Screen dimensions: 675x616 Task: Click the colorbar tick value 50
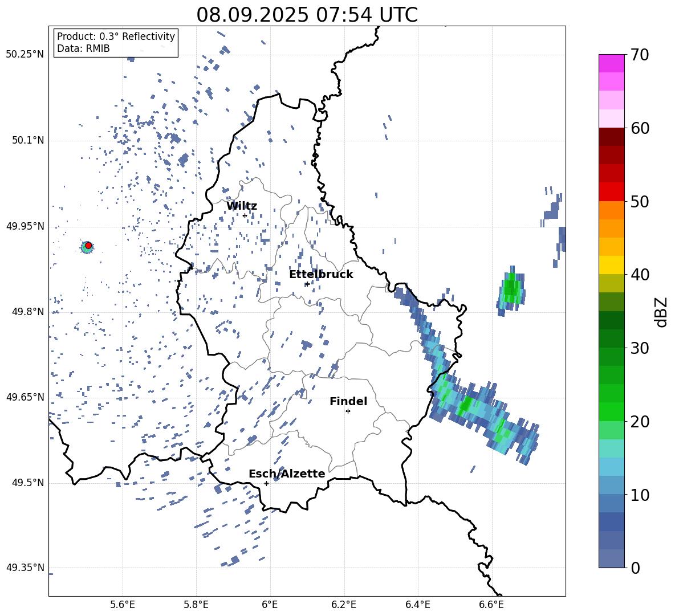(x=640, y=202)
